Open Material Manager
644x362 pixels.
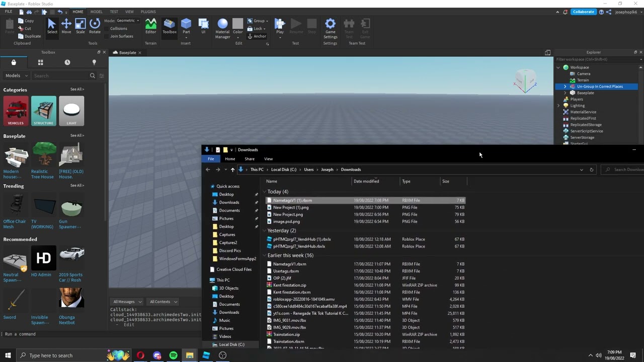[x=222, y=29]
